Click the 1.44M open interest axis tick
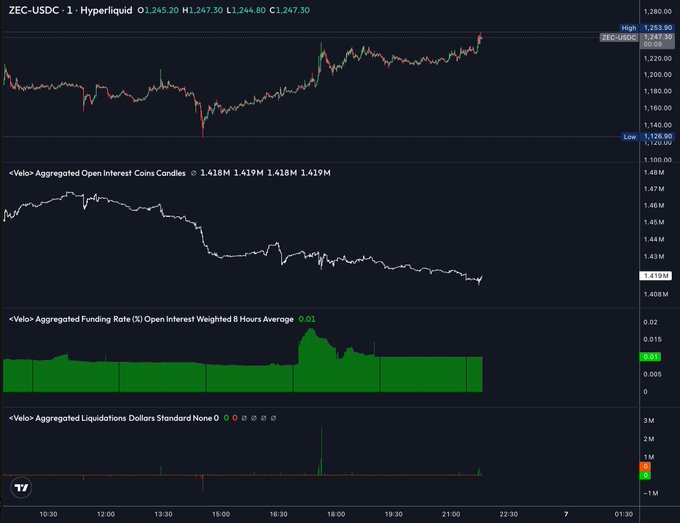 tap(654, 239)
